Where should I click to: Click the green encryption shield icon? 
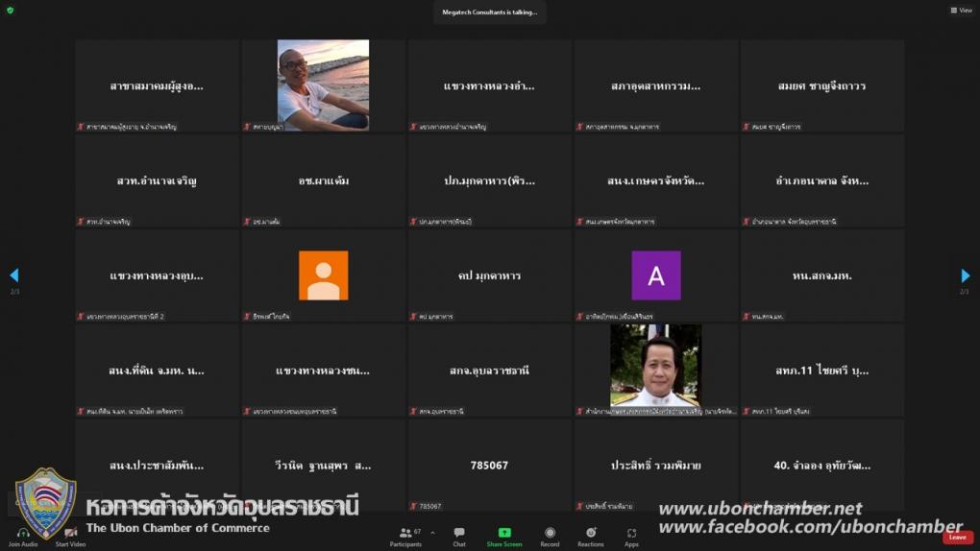(x=10, y=10)
